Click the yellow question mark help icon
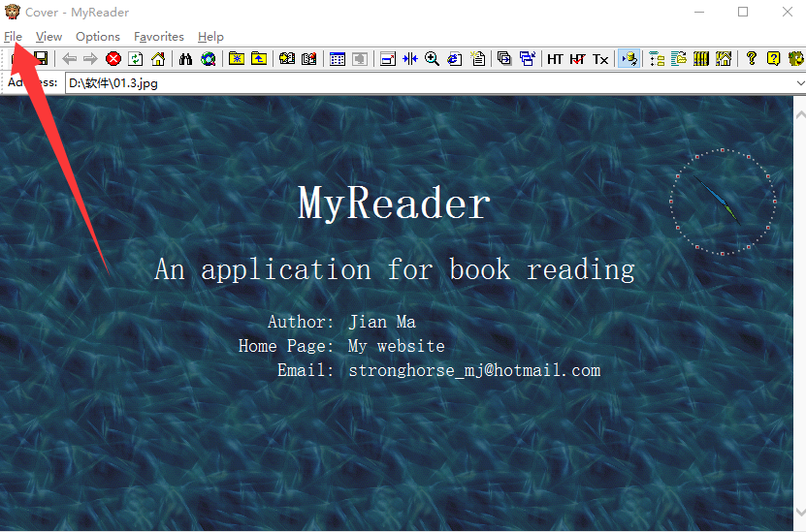The width and height of the screenshot is (806, 532). tap(773, 59)
